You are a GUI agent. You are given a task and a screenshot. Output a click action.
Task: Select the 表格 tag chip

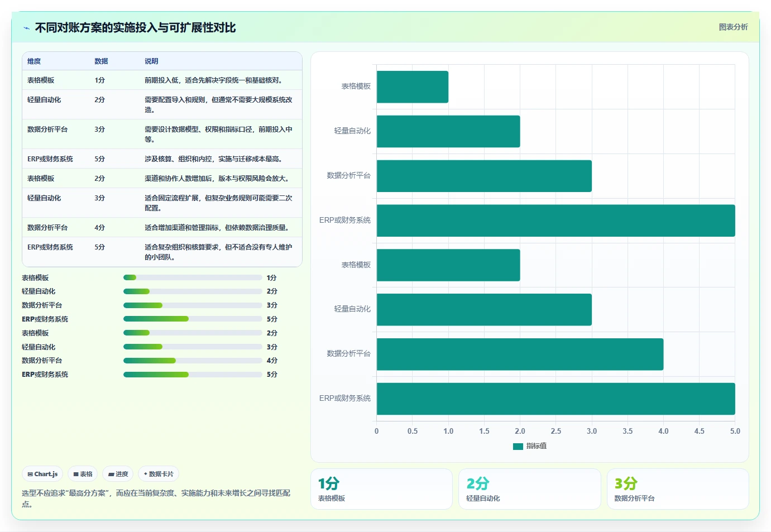coord(83,474)
